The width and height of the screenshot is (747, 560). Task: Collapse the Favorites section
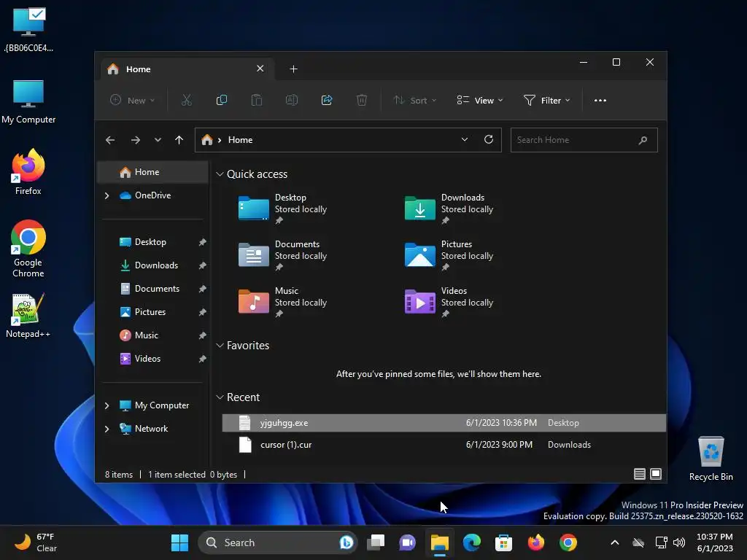pos(220,346)
